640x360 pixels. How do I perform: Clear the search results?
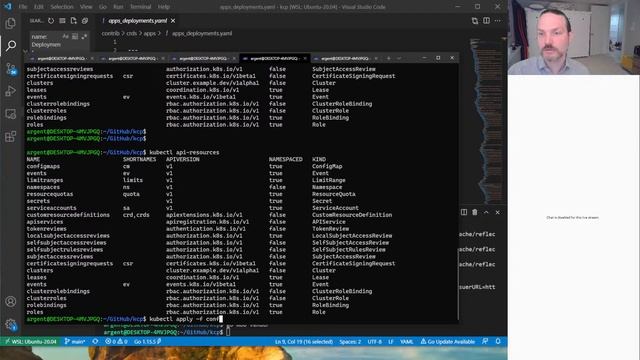point(62,20)
